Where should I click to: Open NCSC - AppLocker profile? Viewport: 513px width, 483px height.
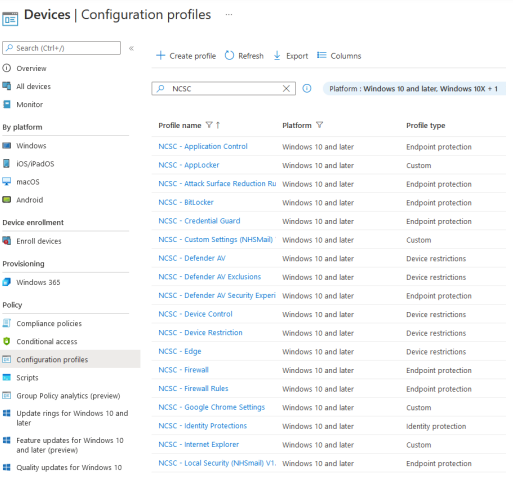[189, 165]
